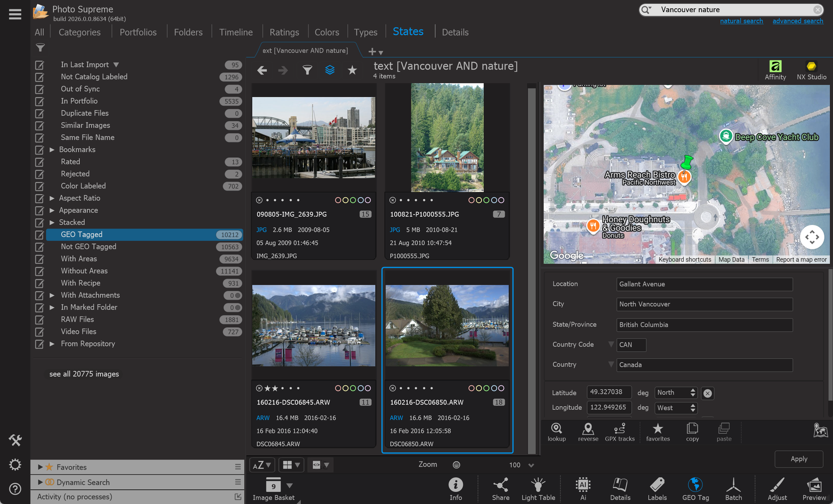Switch to the Details tab
The image size is (833, 504).
coord(455,32)
